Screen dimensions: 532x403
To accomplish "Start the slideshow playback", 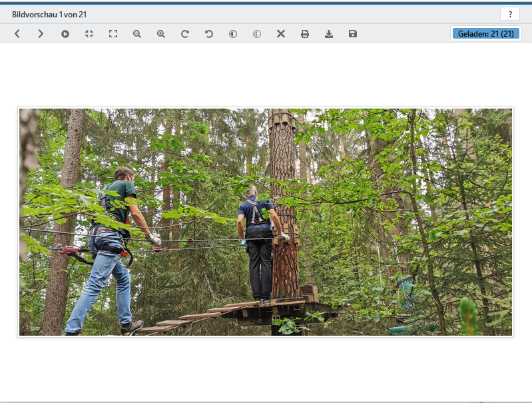I will pyautogui.click(x=65, y=34).
